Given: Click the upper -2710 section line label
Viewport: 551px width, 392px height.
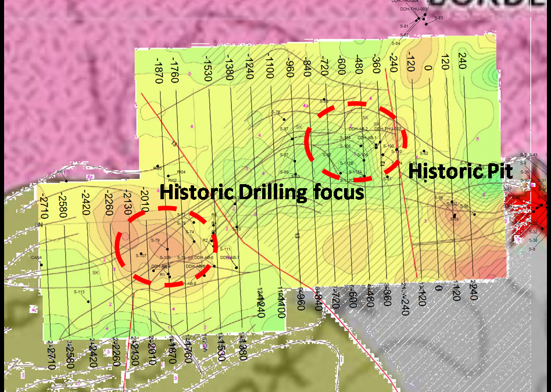Looking at the screenshot, I should coord(43,205).
